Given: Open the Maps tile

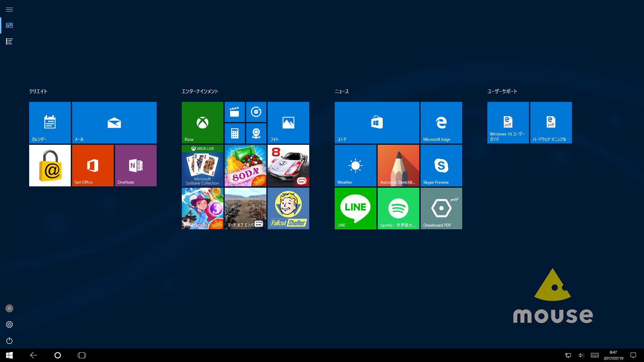Looking at the screenshot, I should point(256,133).
